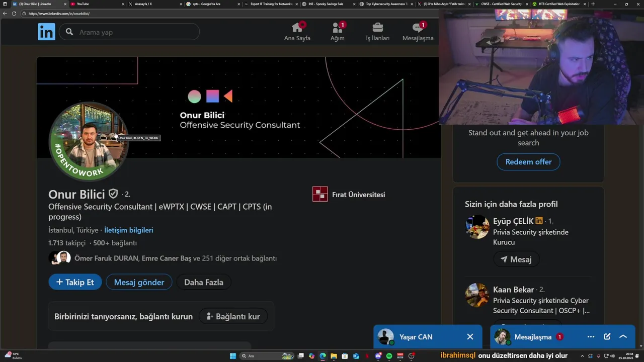The image size is (644, 362).
Task: Switch to cpts - Google'da Ara tab
Action: (212, 4)
